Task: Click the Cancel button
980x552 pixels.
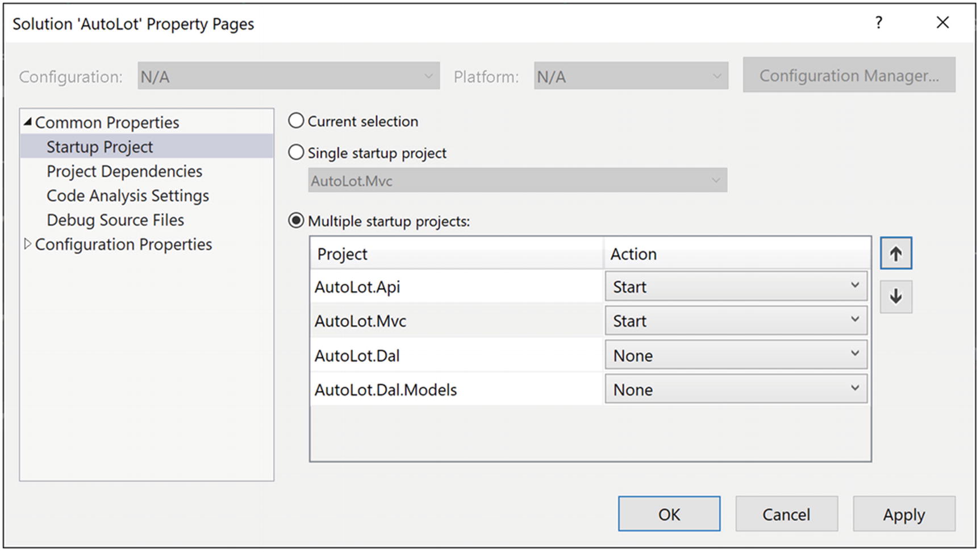Action: coord(786,514)
